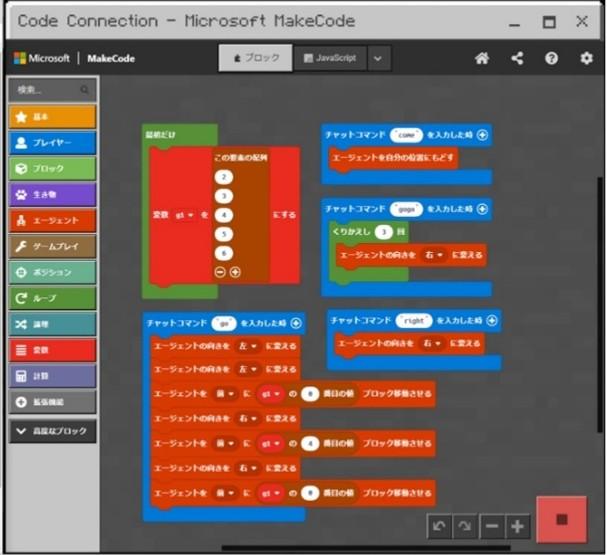Switch to the JavaScript editor tab
Viewport: 607px width, 555px height.
pos(329,59)
